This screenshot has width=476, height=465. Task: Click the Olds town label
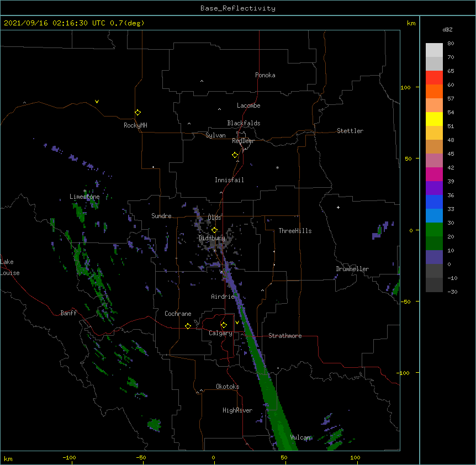214,218
